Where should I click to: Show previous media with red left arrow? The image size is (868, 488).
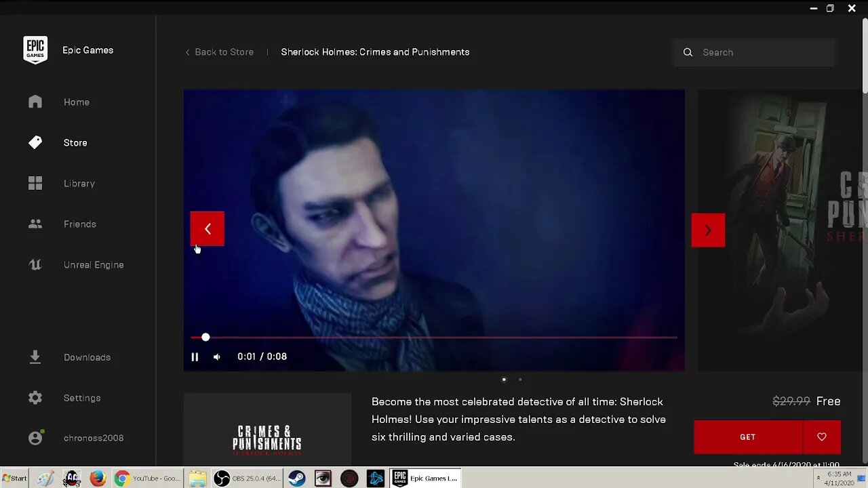click(208, 229)
